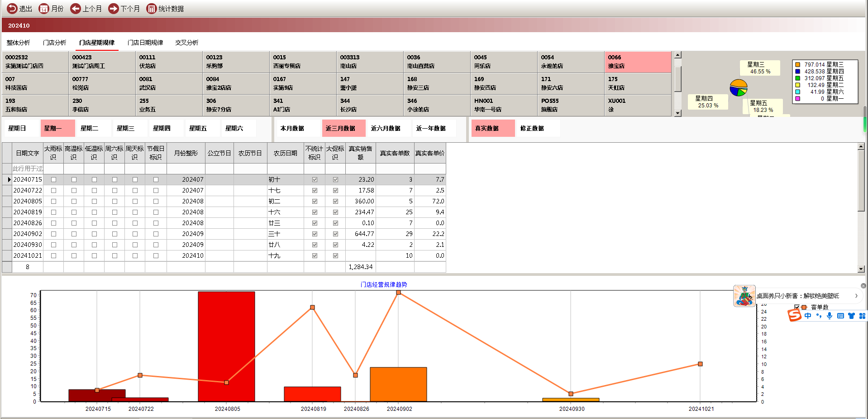Check 周六标识 box for row 20240819
The image size is (868, 419).
[x=114, y=212]
